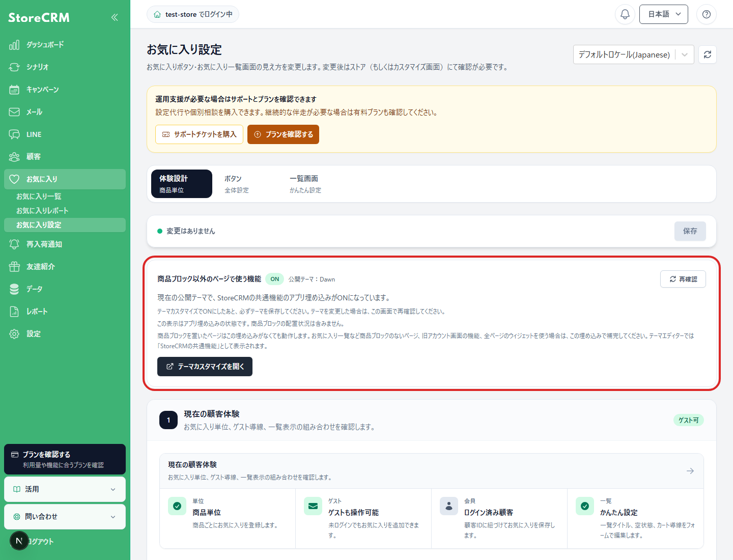The height and width of the screenshot is (560, 733).
Task: Click the 友達紹介 gift icon in sidebar
Action: pos(14,267)
